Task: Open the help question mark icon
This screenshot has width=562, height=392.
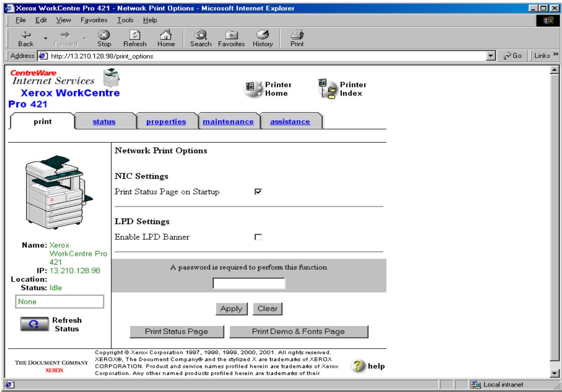Action: click(358, 366)
